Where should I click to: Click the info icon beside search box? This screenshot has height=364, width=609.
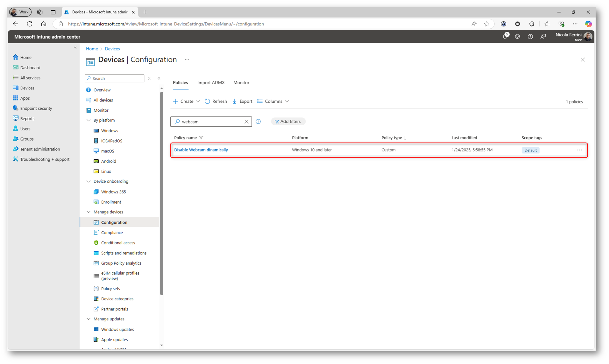tap(258, 122)
